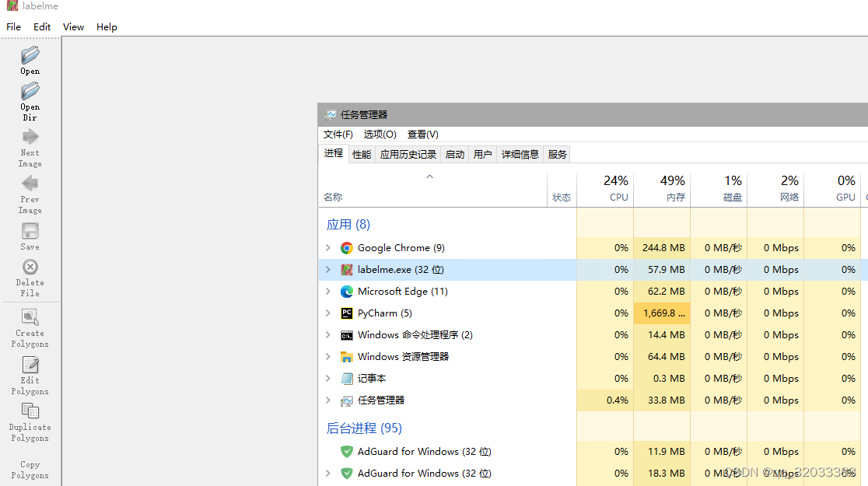Expand the Windows 命令处理程序 group
This screenshot has height=486, width=868.
[x=327, y=335]
